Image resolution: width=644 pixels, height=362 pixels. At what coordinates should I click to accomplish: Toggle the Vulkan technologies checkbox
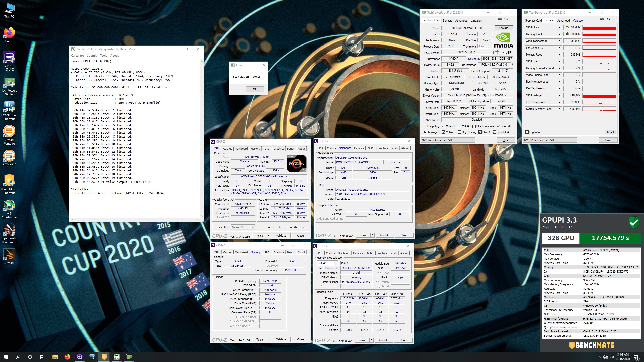click(444, 132)
